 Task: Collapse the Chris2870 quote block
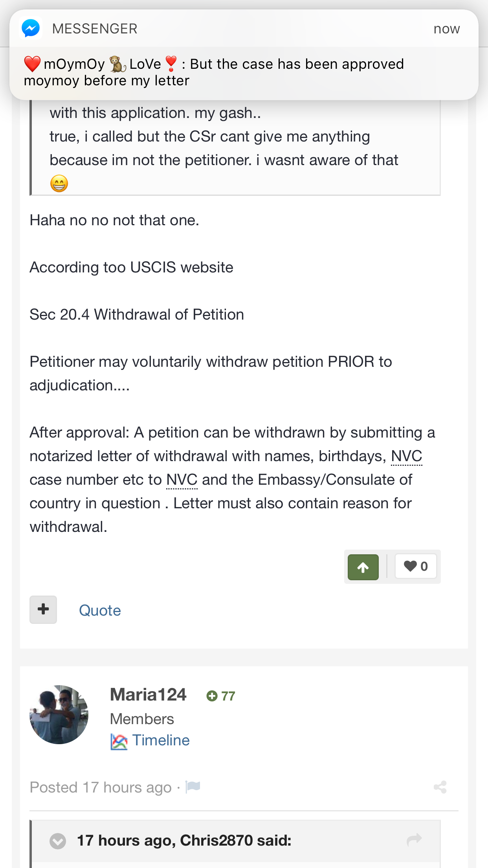58,841
